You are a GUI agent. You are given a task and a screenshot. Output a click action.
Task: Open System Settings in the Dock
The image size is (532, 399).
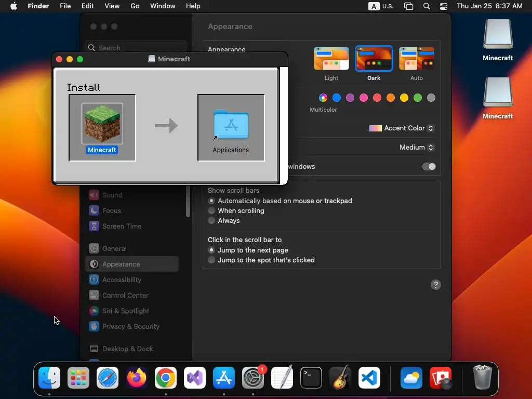click(x=253, y=378)
